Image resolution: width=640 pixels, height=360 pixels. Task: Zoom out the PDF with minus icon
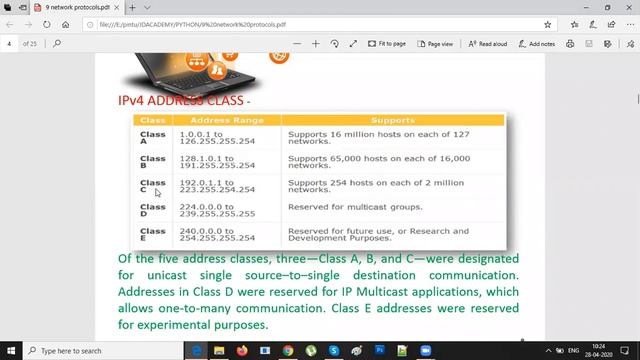[297, 44]
